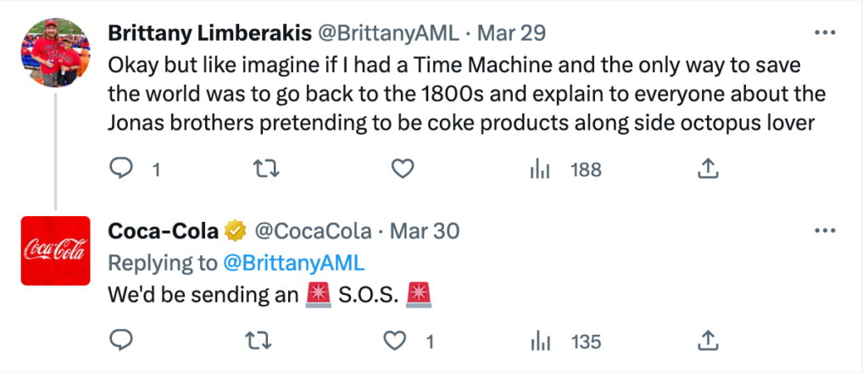The image size is (868, 373).
Task: Like Brittany's Time Machine tweet
Action: (x=401, y=170)
